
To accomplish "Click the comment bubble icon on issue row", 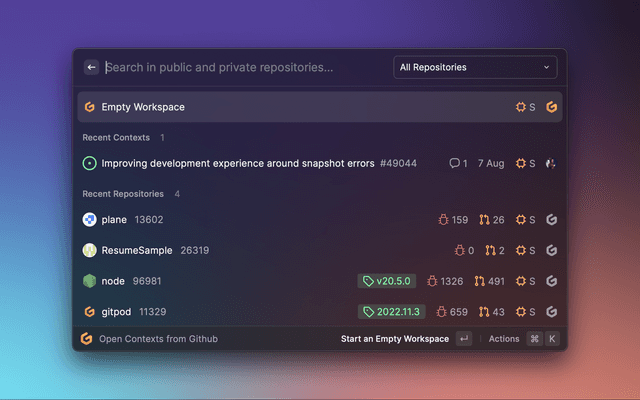I will point(454,163).
